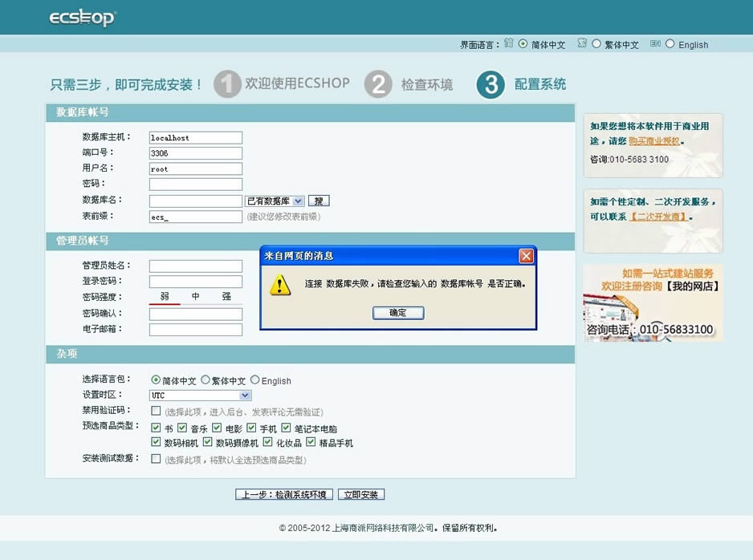Uncheck the 音乐 product type checkbox
Viewport: 753px width, 560px height.
tap(182, 428)
